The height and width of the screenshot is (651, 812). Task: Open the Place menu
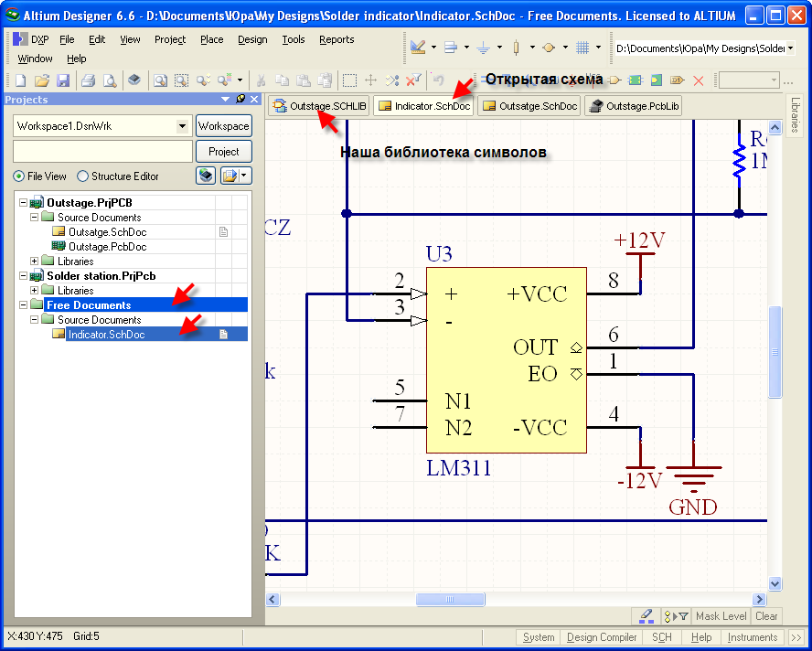pyautogui.click(x=211, y=39)
